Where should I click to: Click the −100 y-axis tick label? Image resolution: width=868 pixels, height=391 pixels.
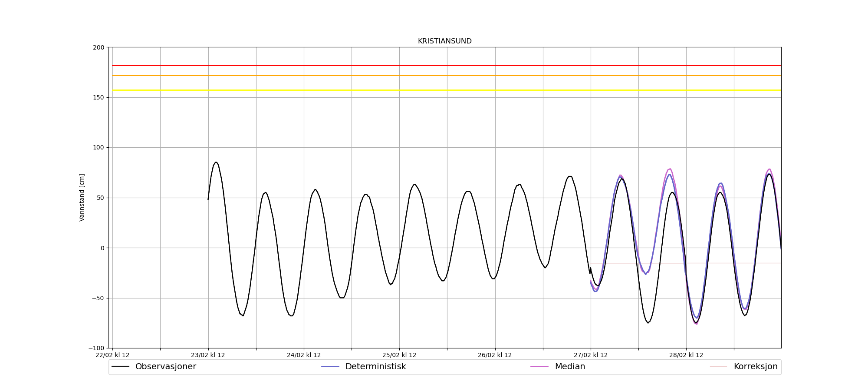tap(97, 348)
